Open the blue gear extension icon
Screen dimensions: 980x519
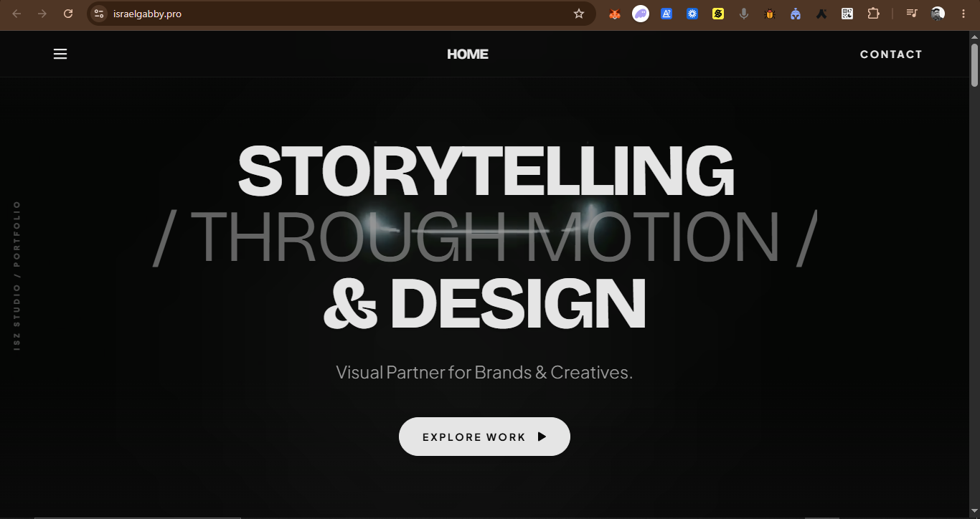pyautogui.click(x=692, y=14)
